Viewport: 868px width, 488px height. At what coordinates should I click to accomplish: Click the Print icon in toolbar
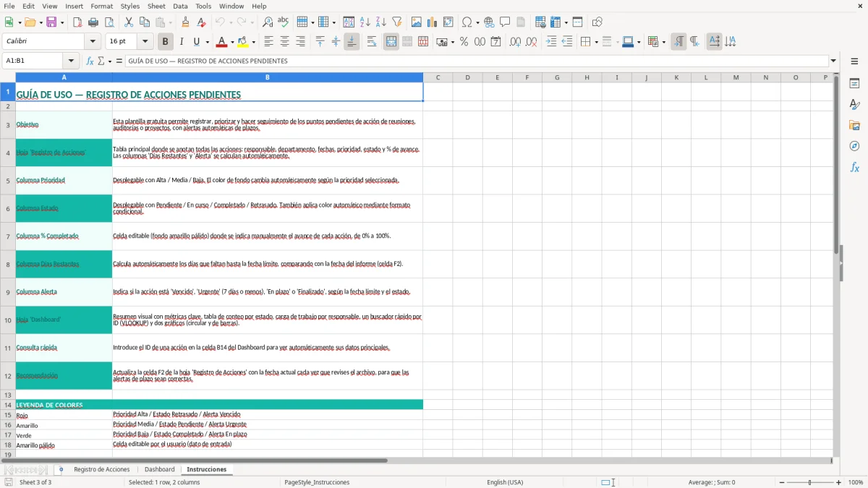93,22
